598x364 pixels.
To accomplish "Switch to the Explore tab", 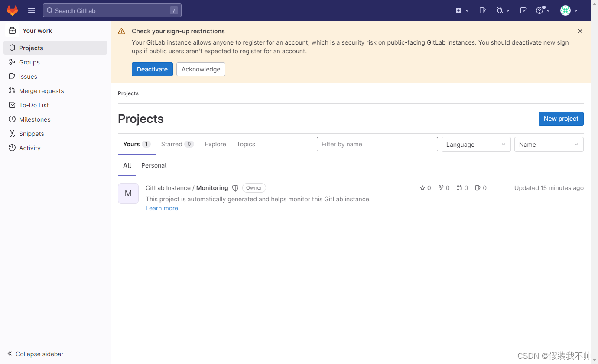I will pyautogui.click(x=215, y=144).
